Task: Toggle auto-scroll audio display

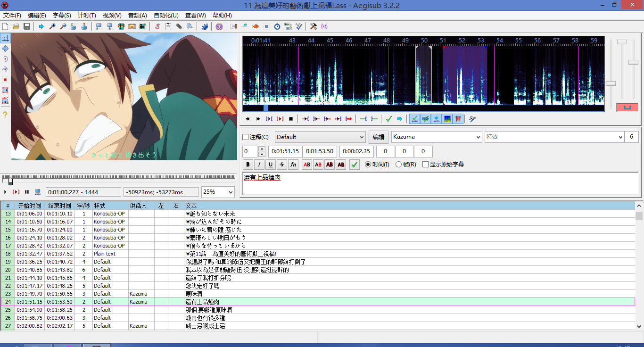Action: pyautogui.click(x=437, y=119)
